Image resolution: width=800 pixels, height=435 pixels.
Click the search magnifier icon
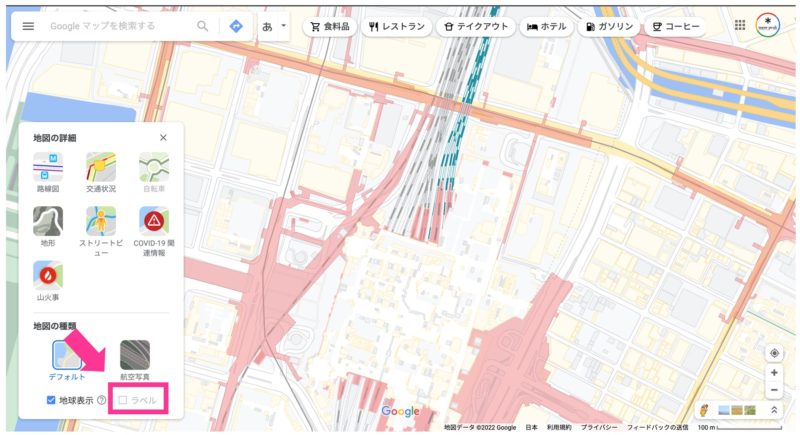(x=203, y=26)
